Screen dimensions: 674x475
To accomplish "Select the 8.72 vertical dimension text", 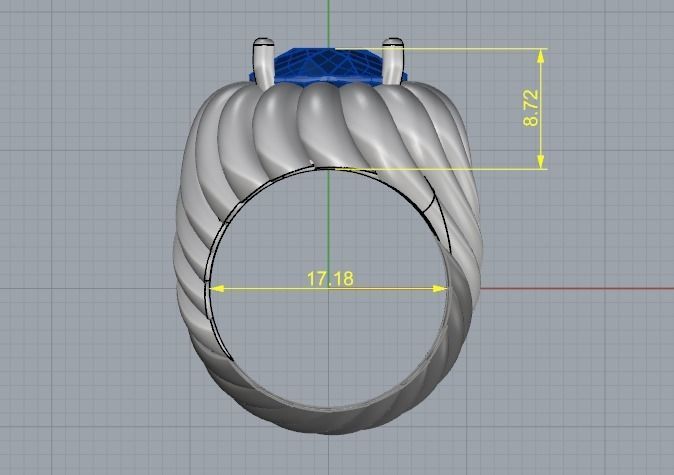I will click(x=531, y=108).
